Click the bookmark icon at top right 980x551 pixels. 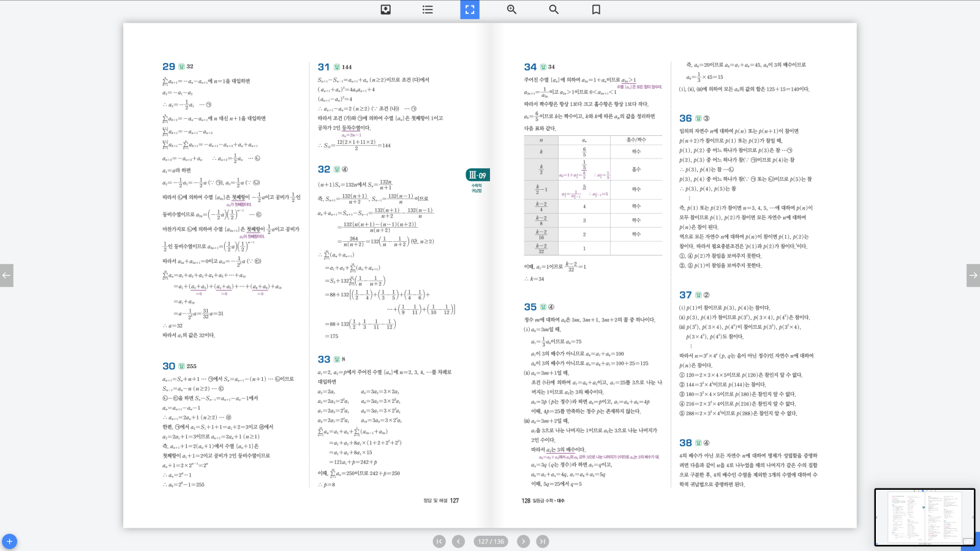595,9
